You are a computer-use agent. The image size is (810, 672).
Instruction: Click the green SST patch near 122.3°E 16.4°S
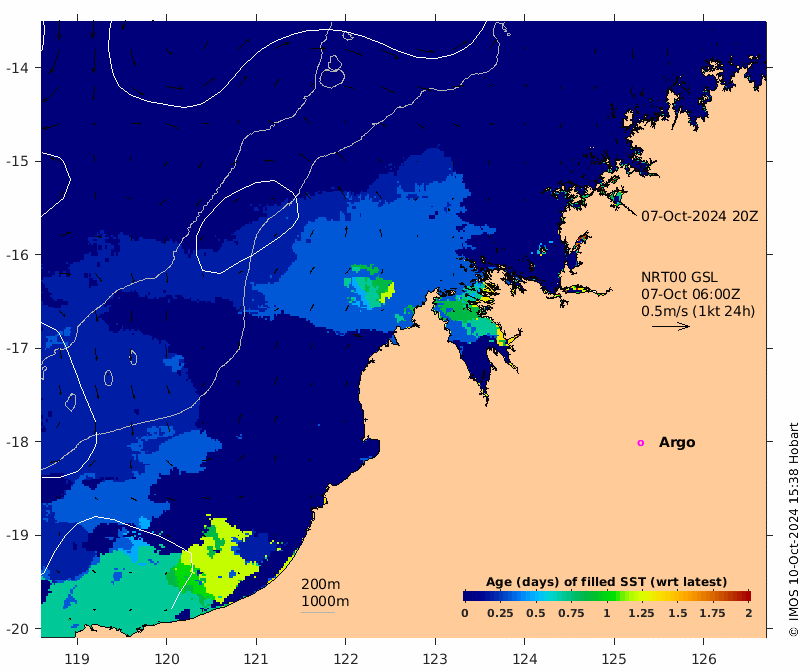(x=369, y=288)
